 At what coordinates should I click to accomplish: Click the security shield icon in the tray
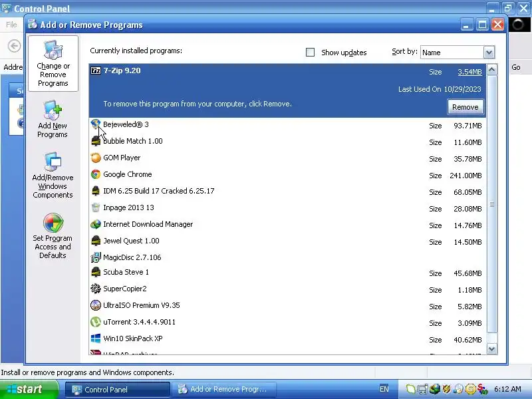pos(446,389)
